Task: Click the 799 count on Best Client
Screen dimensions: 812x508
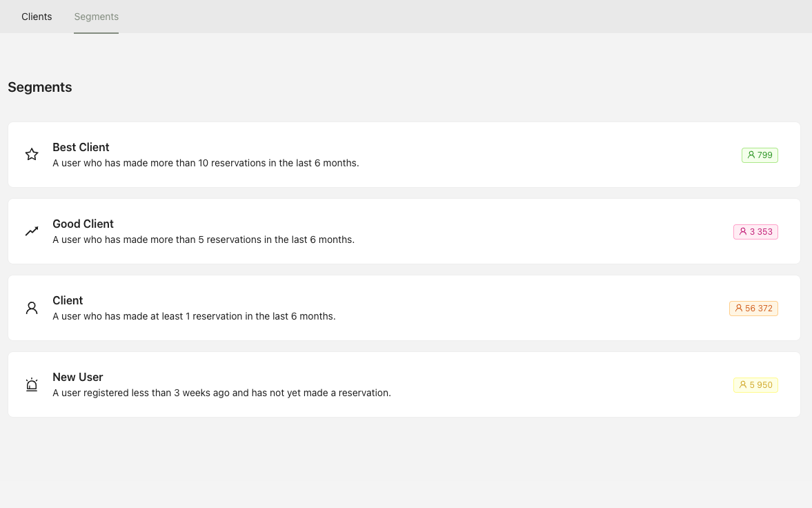Action: (x=765, y=155)
